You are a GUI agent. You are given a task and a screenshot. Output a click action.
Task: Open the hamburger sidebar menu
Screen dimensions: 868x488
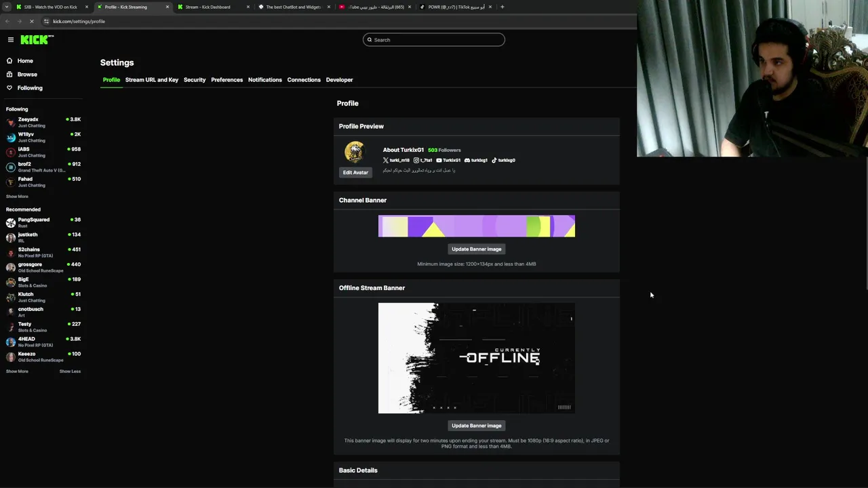click(x=10, y=39)
